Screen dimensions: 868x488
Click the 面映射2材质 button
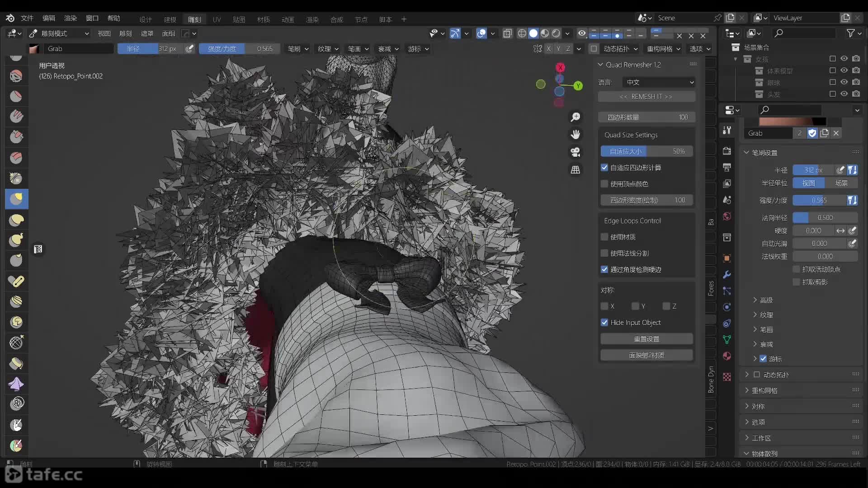point(646,355)
